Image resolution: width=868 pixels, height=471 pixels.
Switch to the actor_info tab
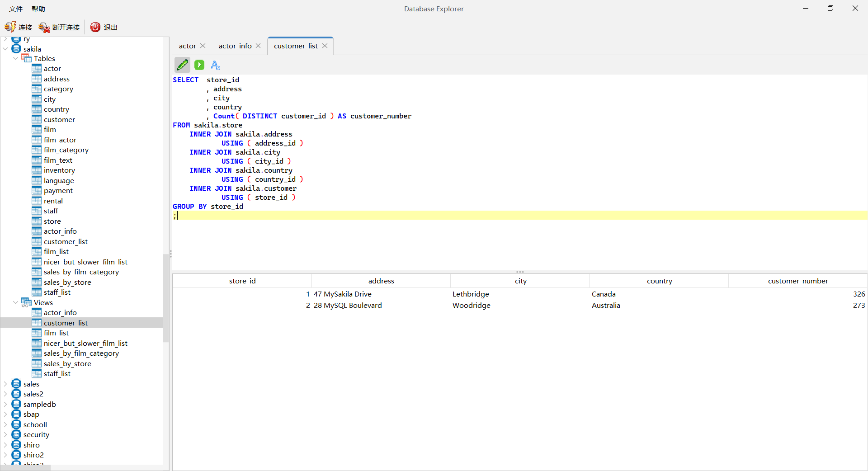pos(235,45)
